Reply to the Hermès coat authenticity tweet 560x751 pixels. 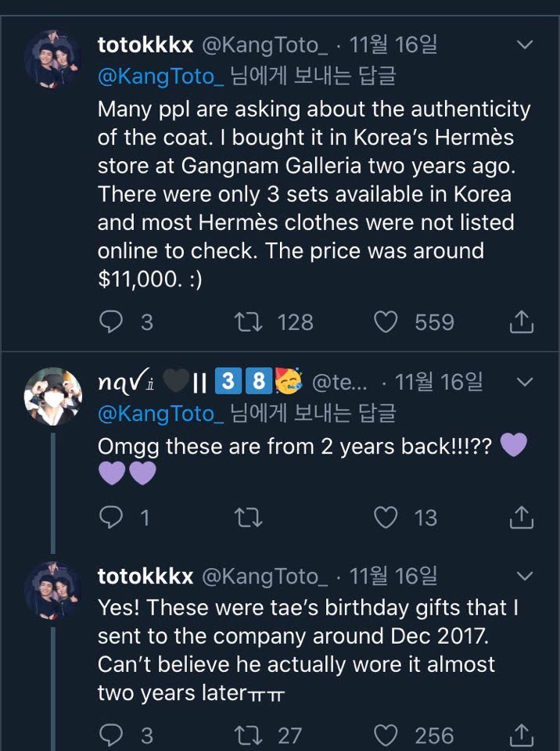(x=113, y=322)
